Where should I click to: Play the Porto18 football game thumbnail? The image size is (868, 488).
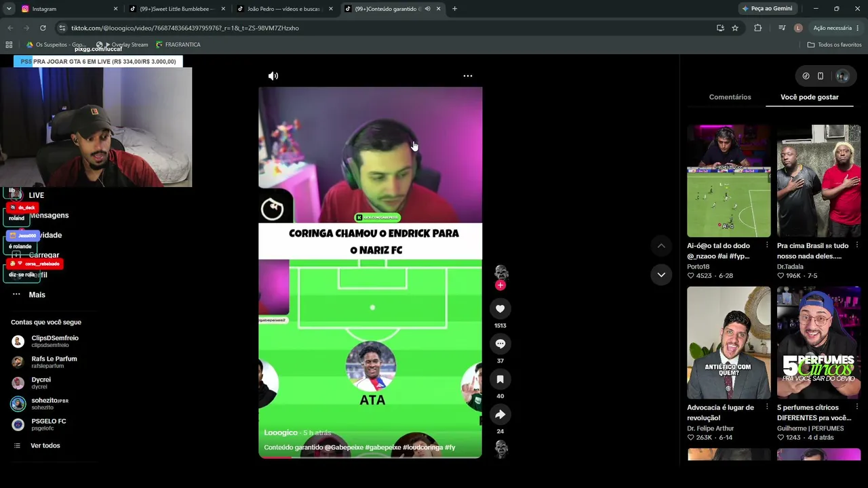tap(729, 181)
